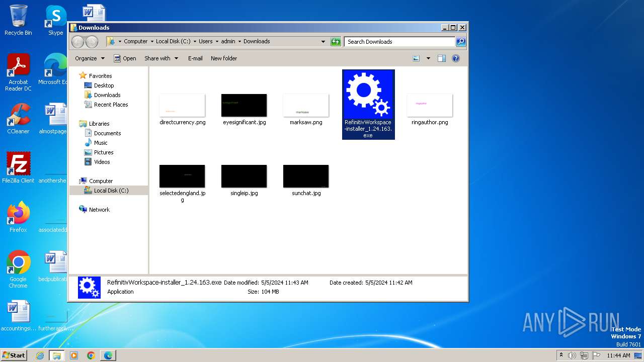
Task: Click the taskbar clock showing 11:44 AM
Action: pyautogui.click(x=618, y=355)
